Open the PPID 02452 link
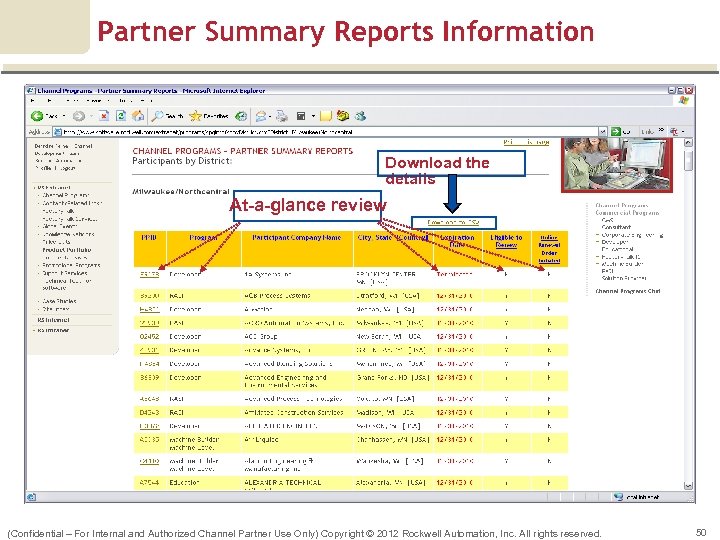The height and width of the screenshot is (540, 720). [149, 337]
